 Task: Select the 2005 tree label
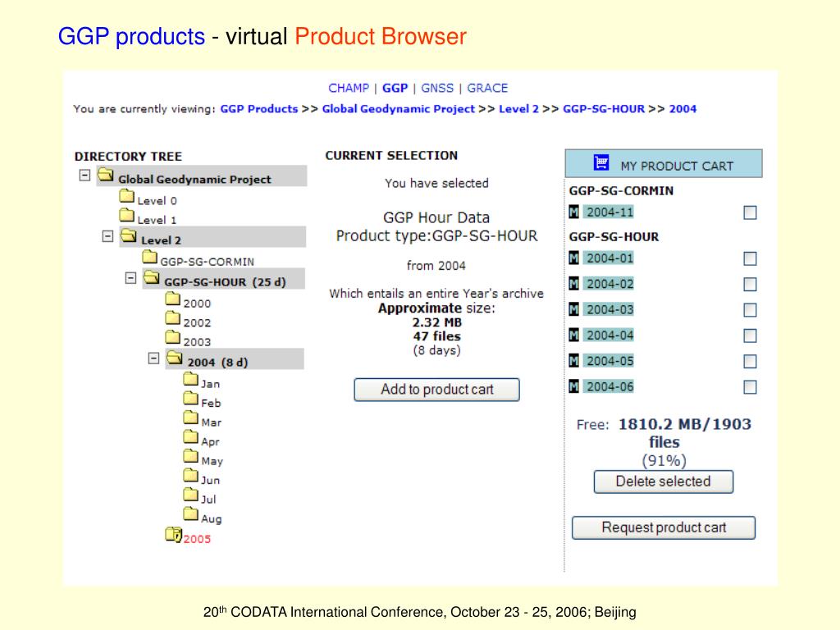197,539
